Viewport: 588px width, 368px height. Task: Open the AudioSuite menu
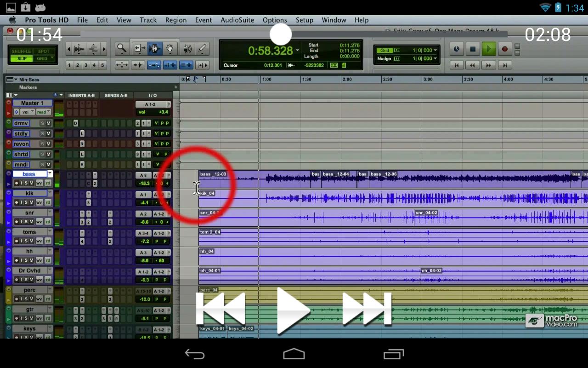[x=237, y=20]
